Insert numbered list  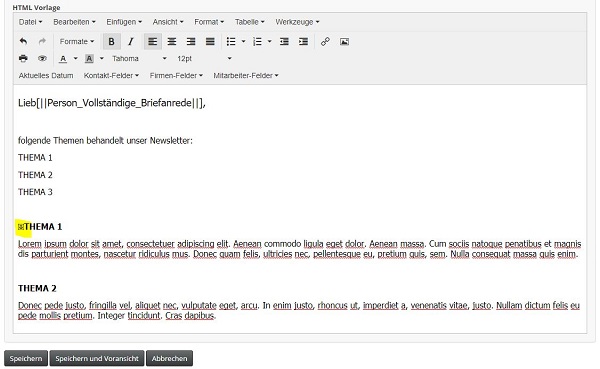pos(257,41)
